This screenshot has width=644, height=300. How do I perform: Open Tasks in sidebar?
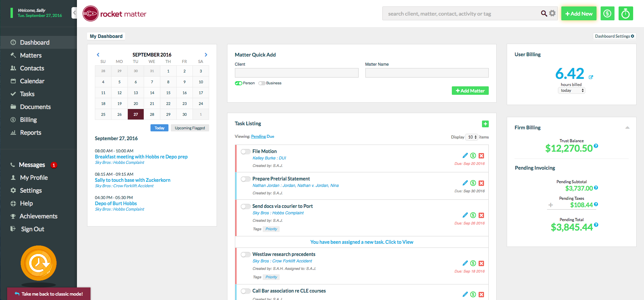click(27, 94)
